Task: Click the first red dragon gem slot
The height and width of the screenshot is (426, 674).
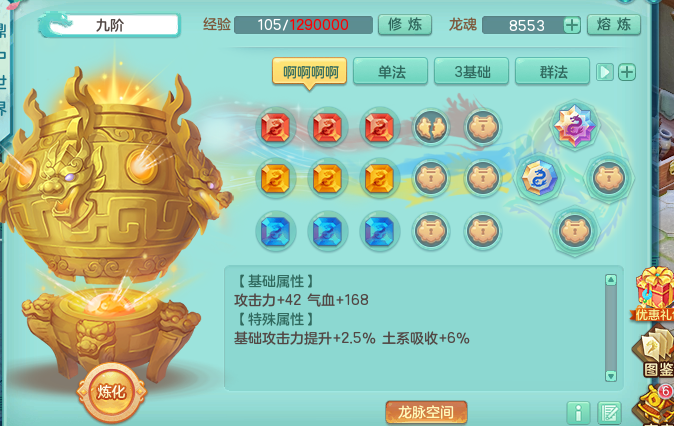Action: pos(276,127)
